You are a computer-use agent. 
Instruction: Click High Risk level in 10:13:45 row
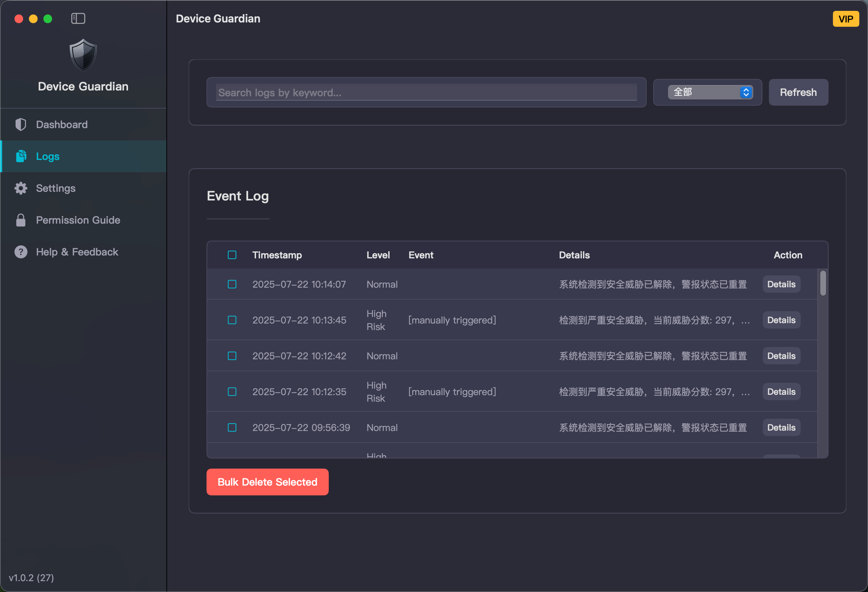(376, 320)
